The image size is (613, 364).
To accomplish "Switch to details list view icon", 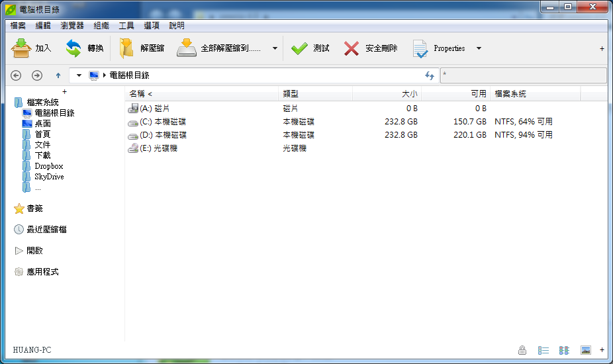I will [x=543, y=350].
